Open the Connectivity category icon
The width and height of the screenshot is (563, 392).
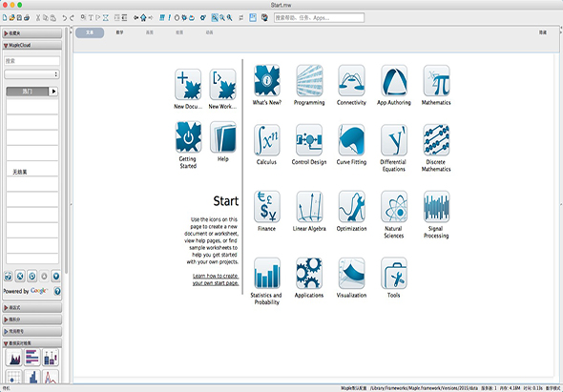point(351,81)
